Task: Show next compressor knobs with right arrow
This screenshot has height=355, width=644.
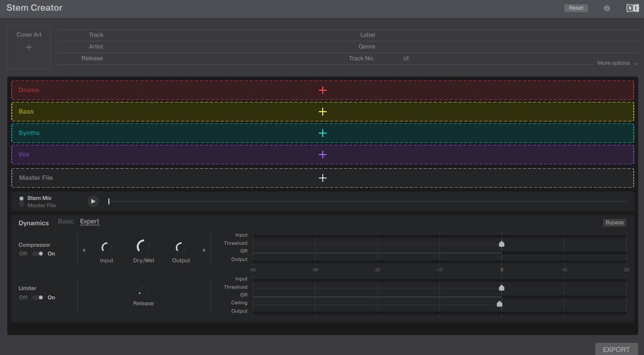Action: (x=204, y=250)
